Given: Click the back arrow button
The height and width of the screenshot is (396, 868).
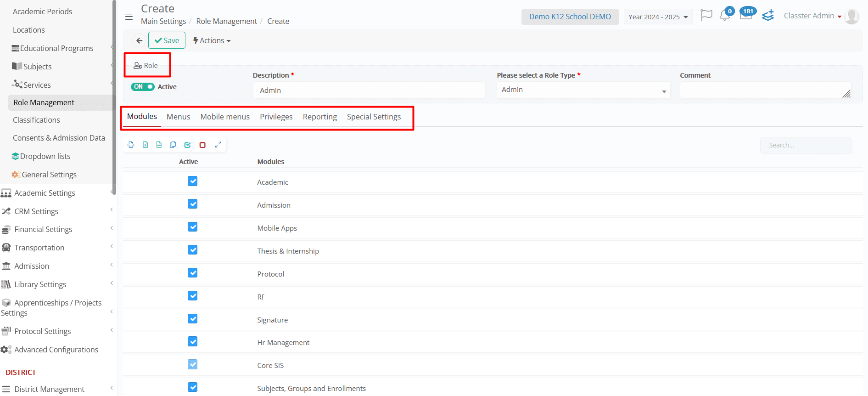Looking at the screenshot, I should [140, 40].
